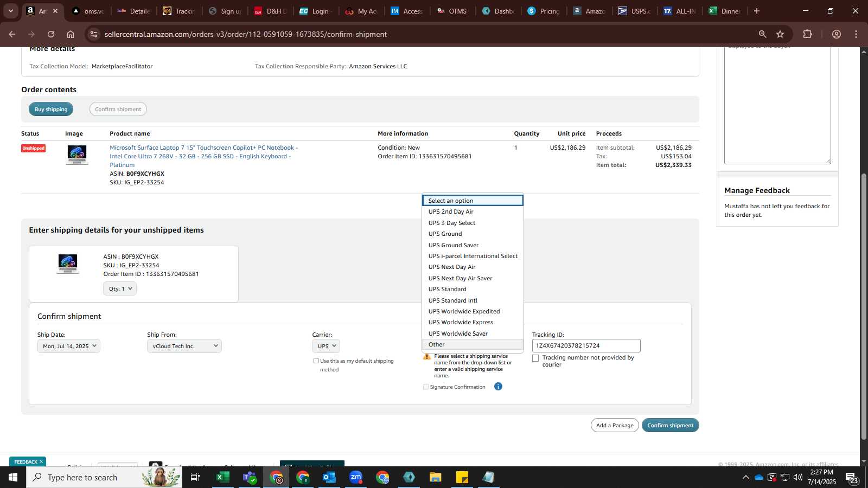
Task: Open Outlook from the taskbar
Action: click(x=329, y=477)
